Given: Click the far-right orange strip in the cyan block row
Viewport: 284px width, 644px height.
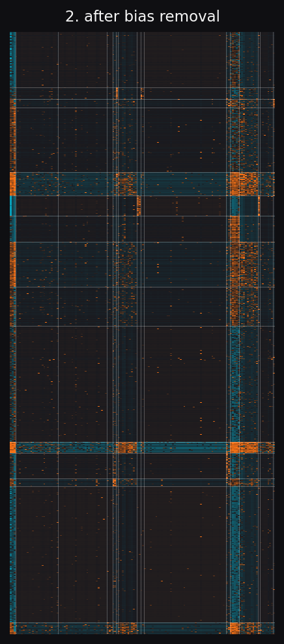Looking at the screenshot, I should [259, 206].
